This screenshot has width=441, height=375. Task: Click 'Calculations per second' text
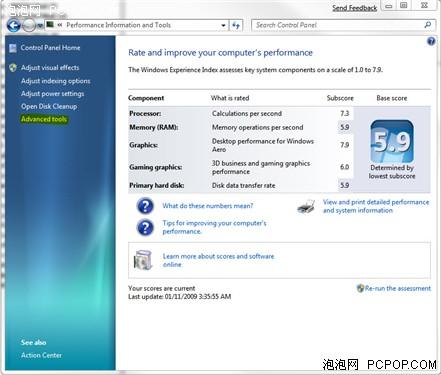tap(247, 114)
